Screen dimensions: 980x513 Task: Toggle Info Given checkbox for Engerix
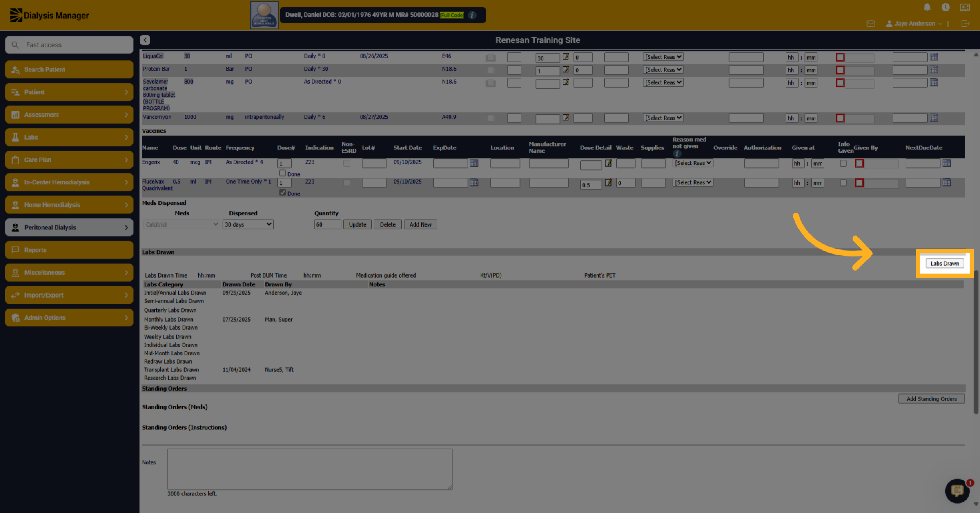pyautogui.click(x=843, y=163)
